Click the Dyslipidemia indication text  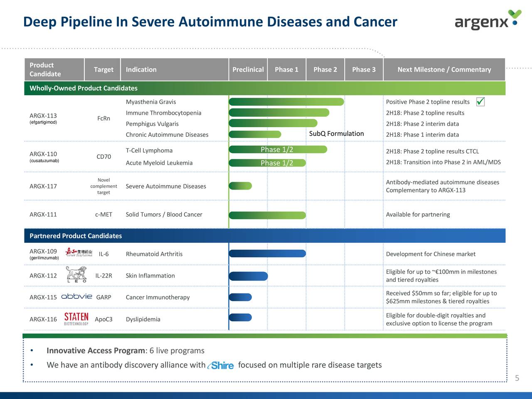coord(143,319)
